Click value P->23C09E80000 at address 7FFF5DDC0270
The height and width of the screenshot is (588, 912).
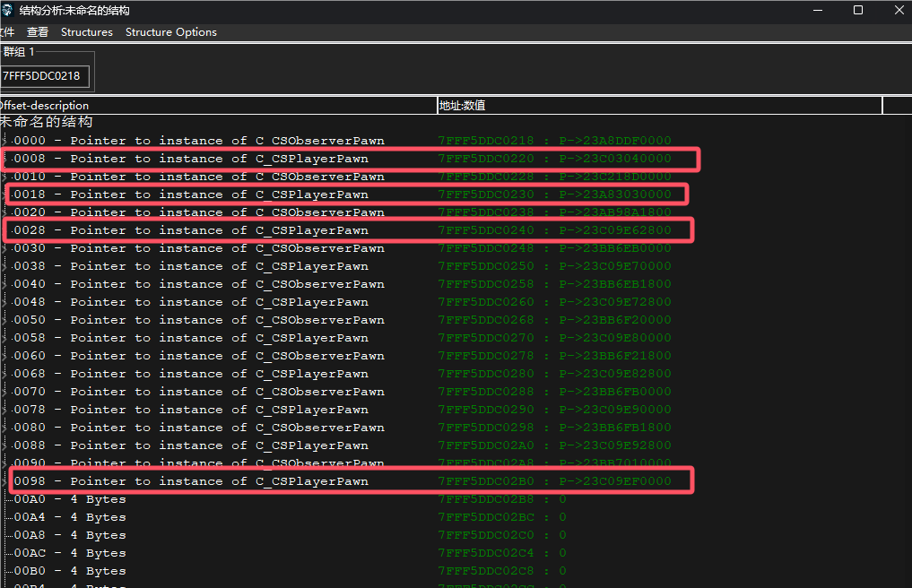pyautogui.click(x=614, y=338)
